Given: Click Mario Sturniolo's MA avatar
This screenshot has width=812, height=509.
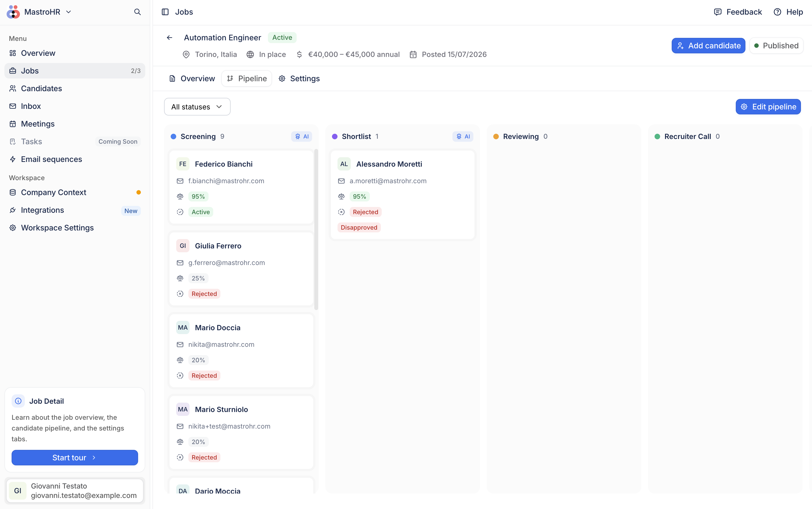Looking at the screenshot, I should coord(183,409).
